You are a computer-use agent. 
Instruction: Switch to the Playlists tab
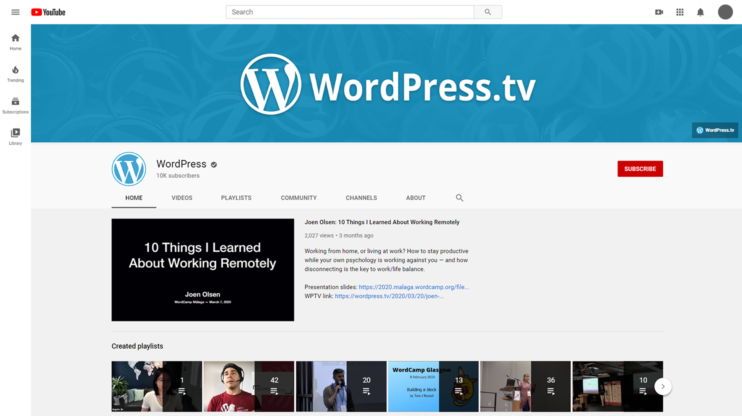click(x=236, y=198)
